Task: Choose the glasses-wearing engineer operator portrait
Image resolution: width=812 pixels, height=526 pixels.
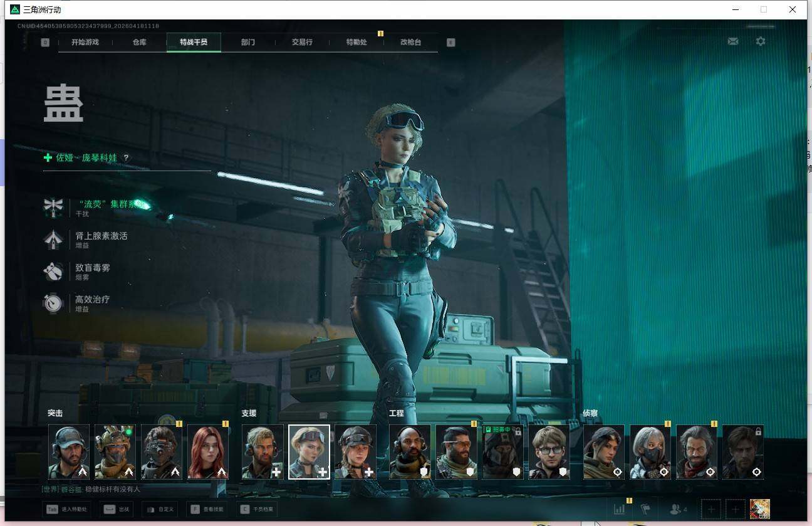Action: click(549, 452)
